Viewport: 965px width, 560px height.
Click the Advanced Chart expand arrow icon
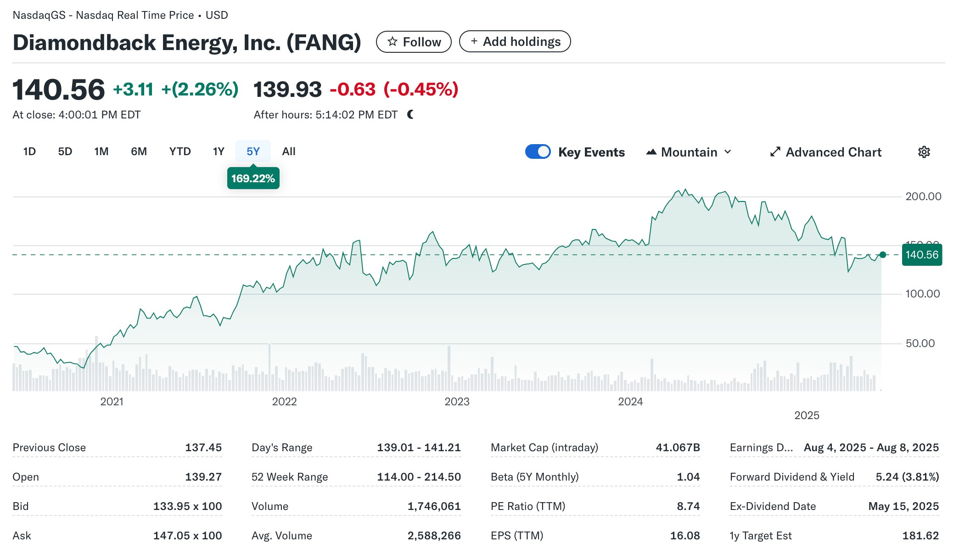click(x=775, y=152)
